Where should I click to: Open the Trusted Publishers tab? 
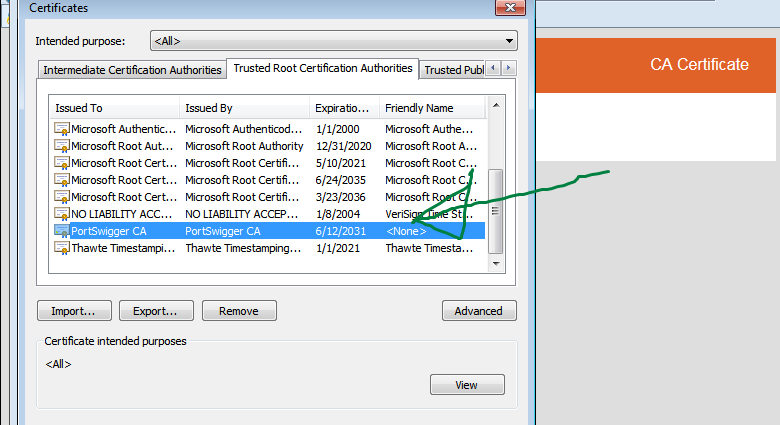pyautogui.click(x=453, y=70)
